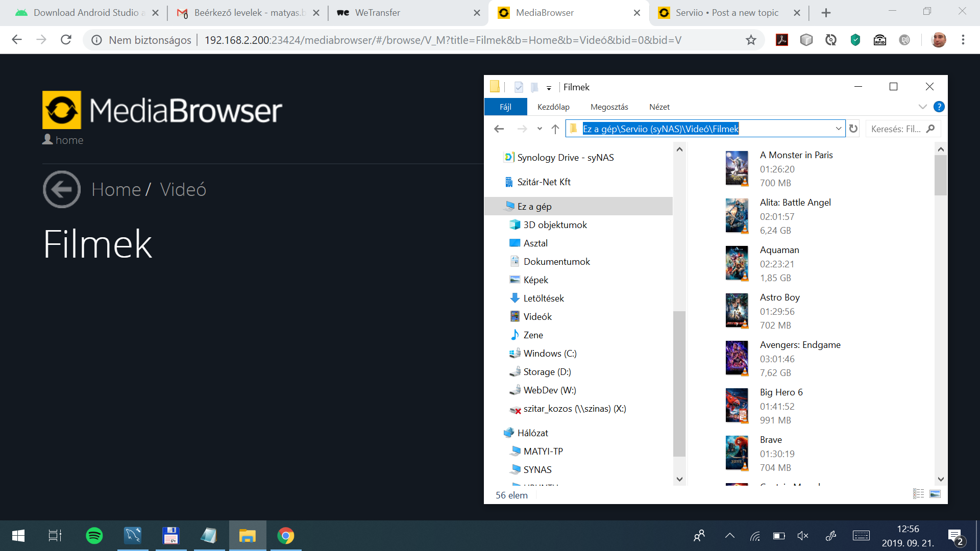Switch to the WeTransfer browser tab
This screenshot has height=551, width=980.
pyautogui.click(x=378, y=13)
